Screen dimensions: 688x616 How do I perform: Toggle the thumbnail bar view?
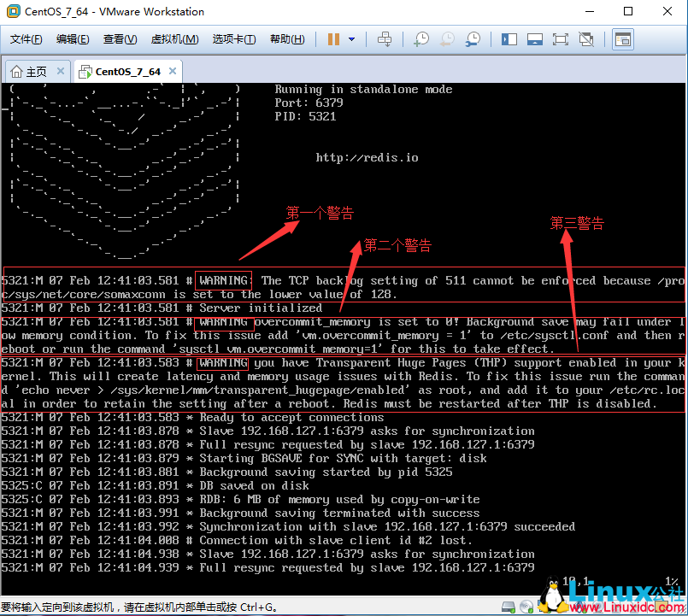535,39
